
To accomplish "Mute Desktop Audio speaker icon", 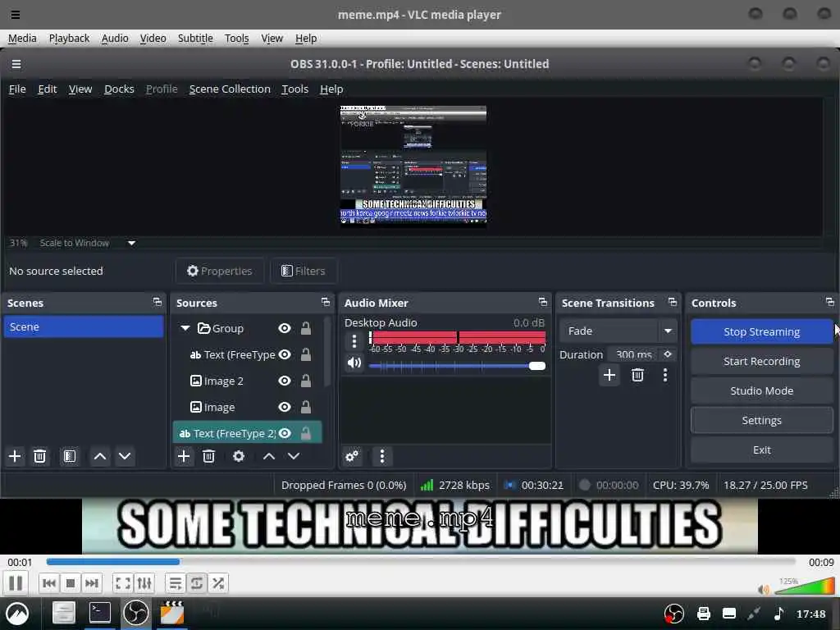I will [354, 363].
